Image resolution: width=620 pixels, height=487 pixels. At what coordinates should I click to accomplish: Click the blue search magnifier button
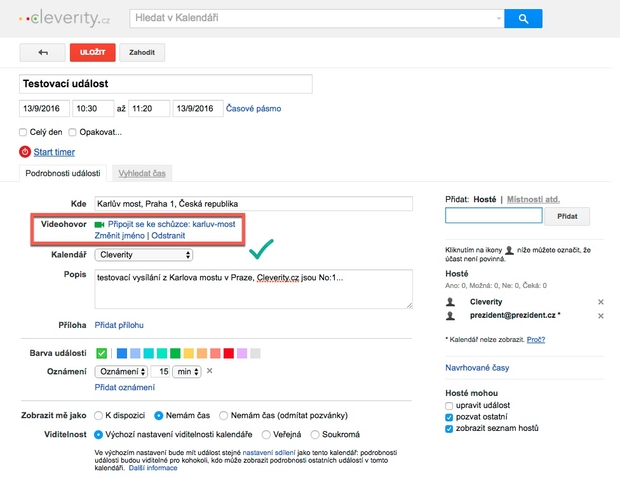[522, 18]
